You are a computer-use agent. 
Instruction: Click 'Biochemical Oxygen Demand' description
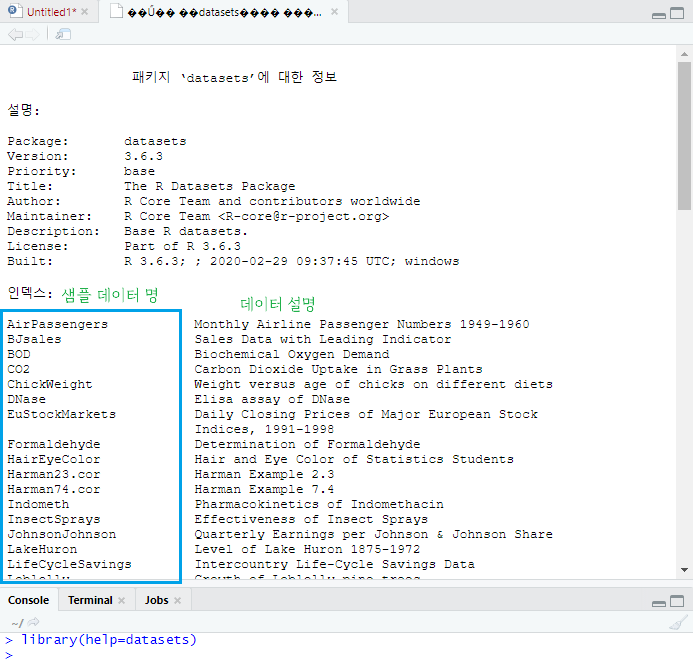point(292,354)
